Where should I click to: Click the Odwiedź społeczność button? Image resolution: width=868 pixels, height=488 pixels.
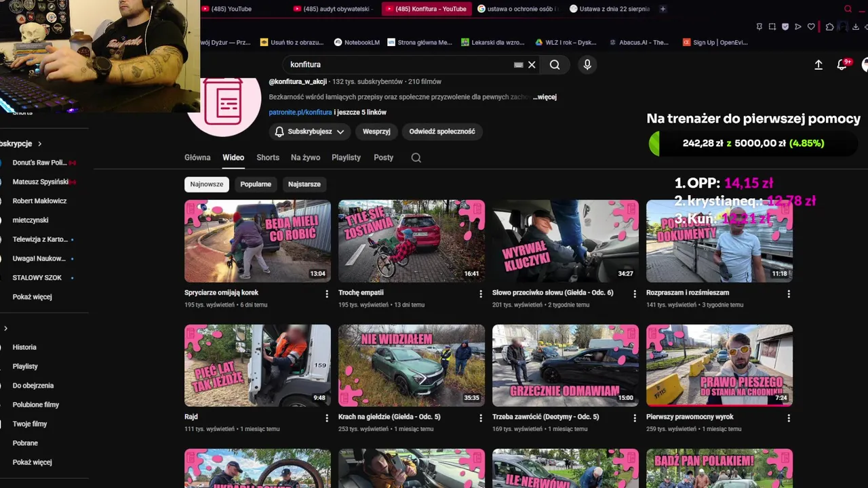pyautogui.click(x=442, y=131)
